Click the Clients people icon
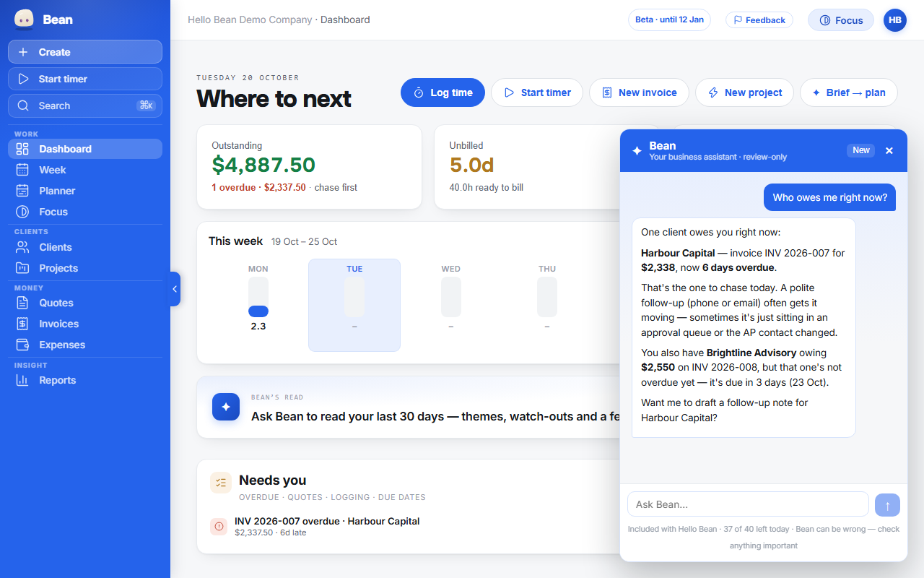 [22, 247]
